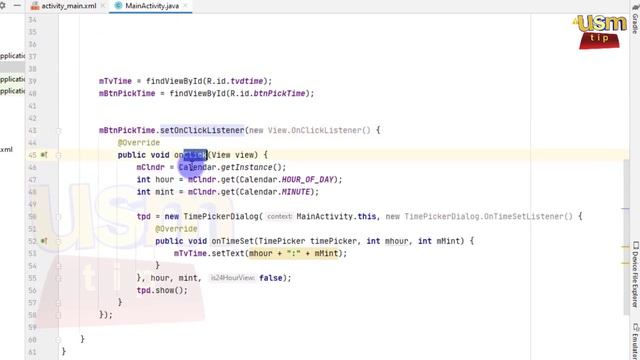The image size is (640, 360).
Task: Click the override gutter icon on line 45
Action: coord(44,155)
